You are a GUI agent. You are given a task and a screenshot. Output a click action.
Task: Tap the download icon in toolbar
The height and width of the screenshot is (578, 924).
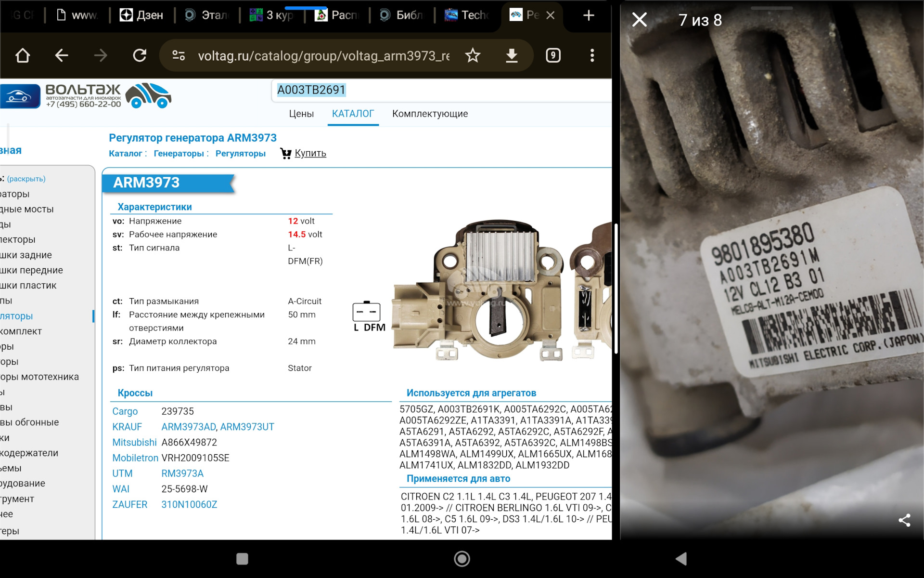(x=512, y=55)
